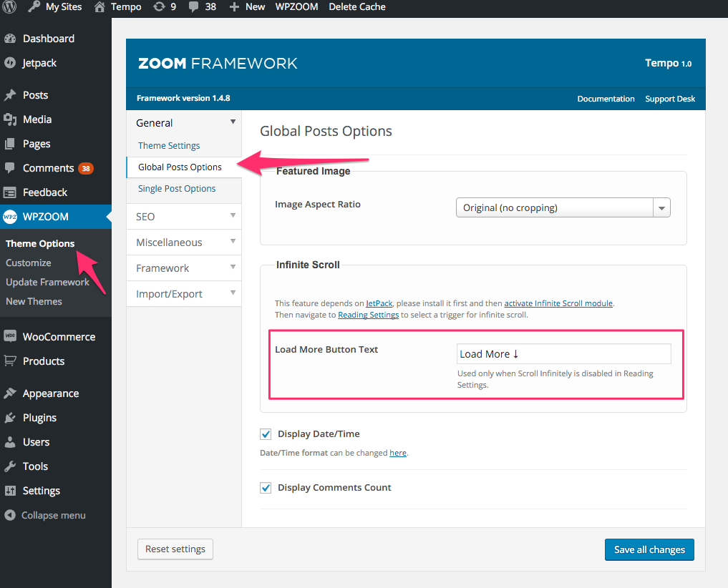Click Reset settings button
The width and height of the screenshot is (728, 588).
click(x=175, y=549)
